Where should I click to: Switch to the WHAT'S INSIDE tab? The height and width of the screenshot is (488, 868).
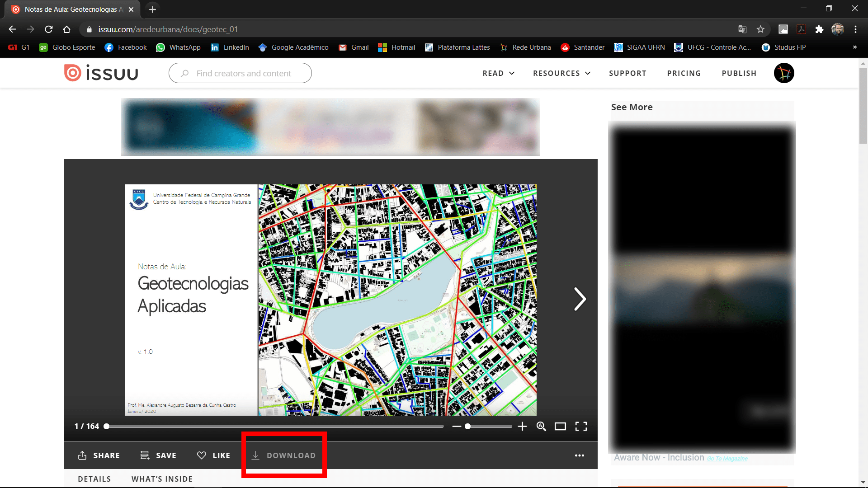click(161, 479)
